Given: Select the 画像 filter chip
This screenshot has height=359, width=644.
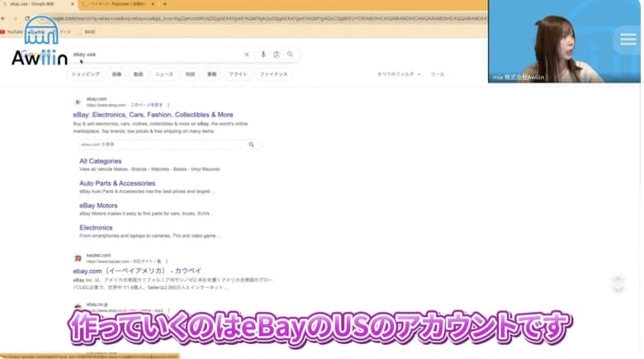Looking at the screenshot, I should click(116, 74).
